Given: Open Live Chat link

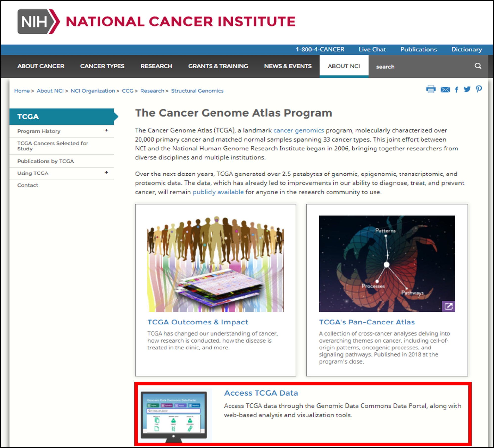Looking at the screenshot, I should tap(372, 50).
